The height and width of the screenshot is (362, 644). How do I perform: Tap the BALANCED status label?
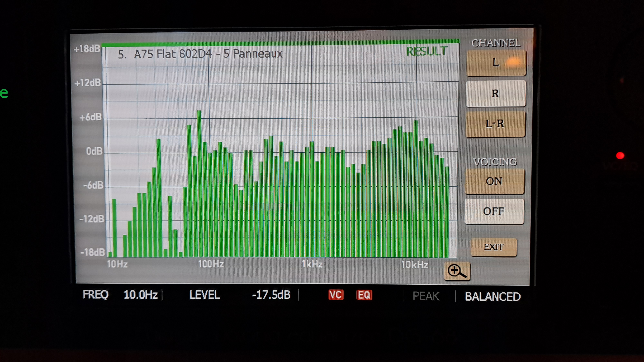point(492,297)
